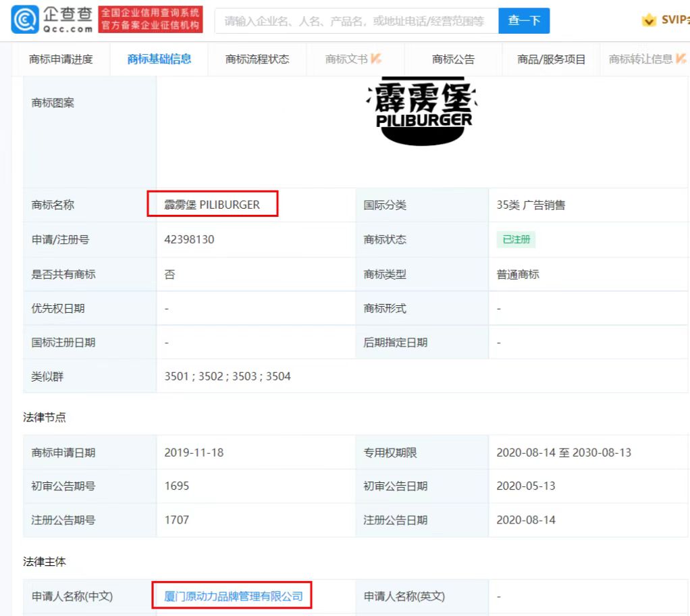Switch to 商标流程状态 tab
The image size is (690, 616).
click(x=257, y=59)
